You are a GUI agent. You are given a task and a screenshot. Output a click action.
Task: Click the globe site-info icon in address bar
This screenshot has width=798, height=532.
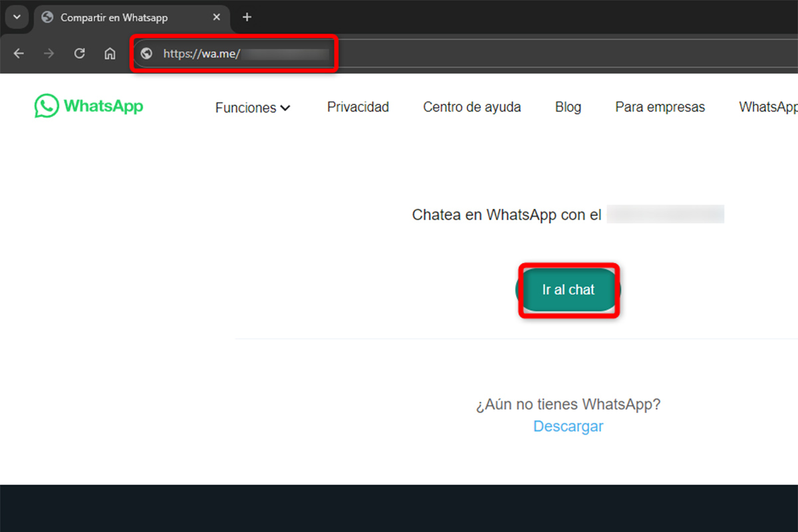tap(147, 54)
